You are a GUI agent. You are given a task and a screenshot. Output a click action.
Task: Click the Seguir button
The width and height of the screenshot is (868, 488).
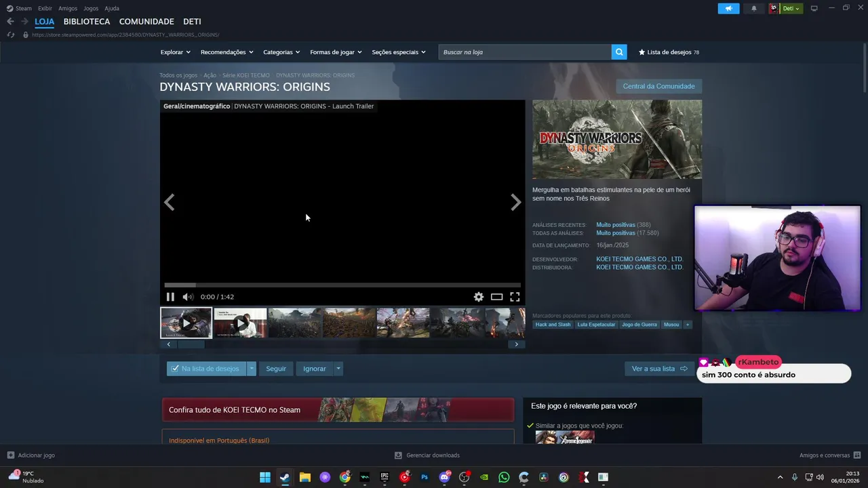(x=276, y=369)
